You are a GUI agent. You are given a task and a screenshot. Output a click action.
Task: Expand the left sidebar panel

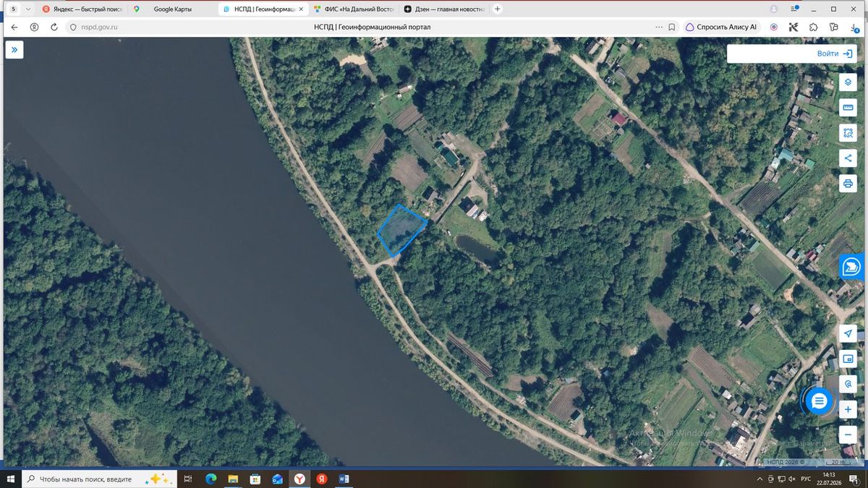tap(14, 50)
